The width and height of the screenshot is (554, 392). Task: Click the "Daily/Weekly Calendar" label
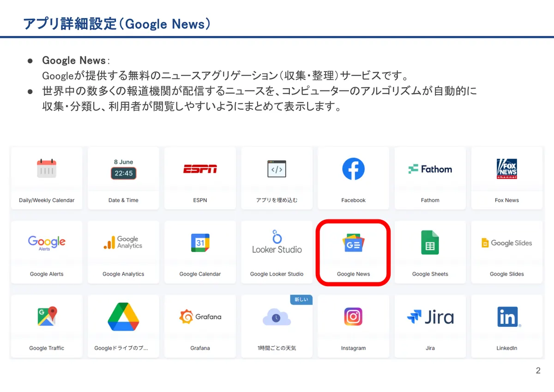pyautogui.click(x=47, y=200)
